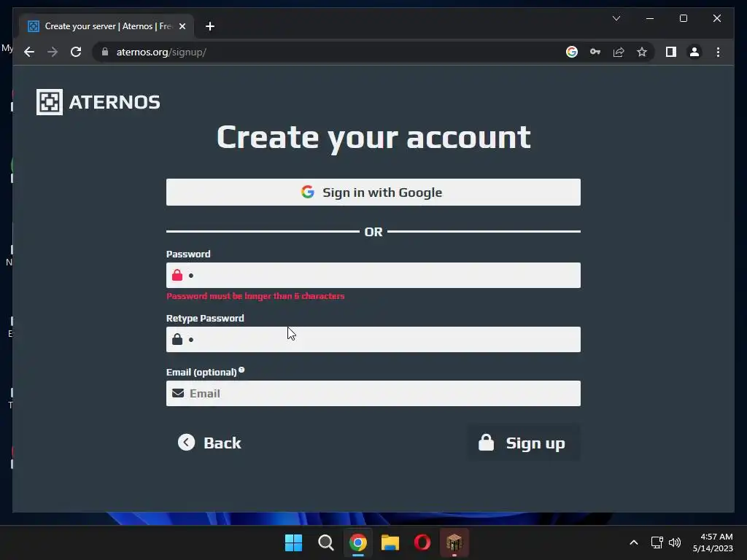Share this page via the share icon

(x=619, y=52)
